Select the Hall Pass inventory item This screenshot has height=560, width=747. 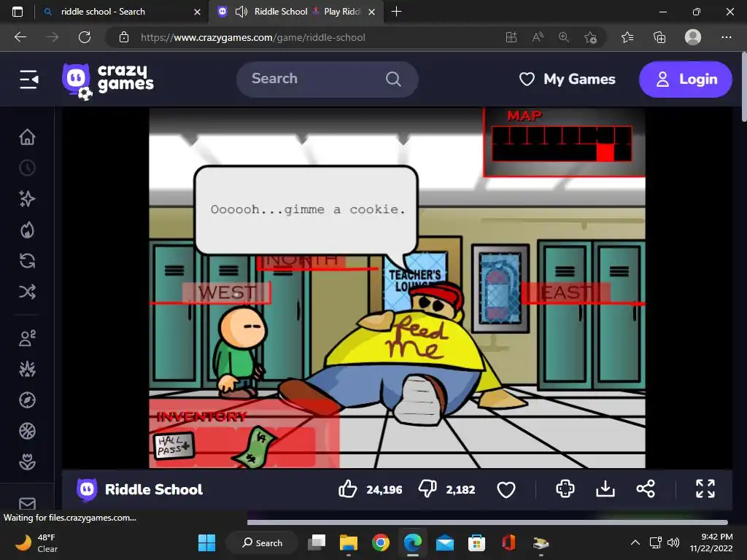click(174, 446)
